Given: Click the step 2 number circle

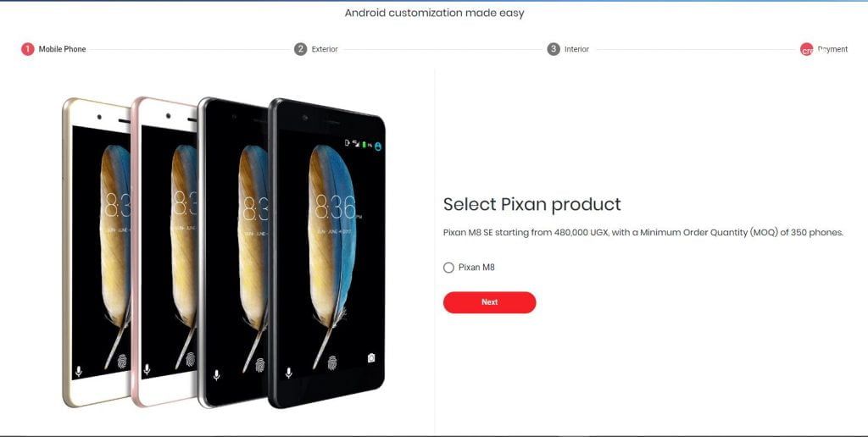Looking at the screenshot, I should coord(301,49).
